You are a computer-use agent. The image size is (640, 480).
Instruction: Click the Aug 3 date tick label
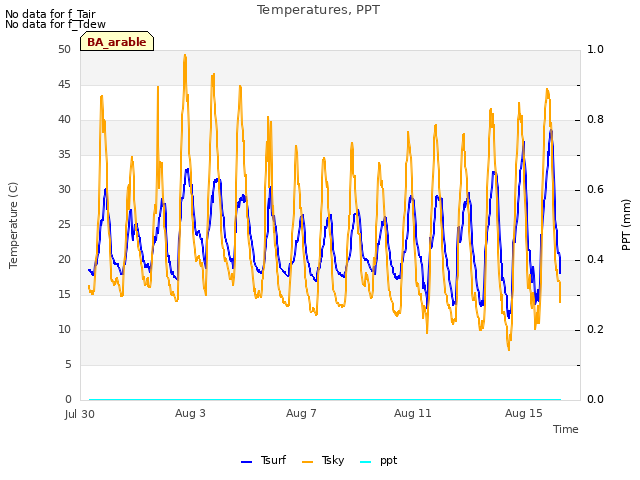pos(190,413)
